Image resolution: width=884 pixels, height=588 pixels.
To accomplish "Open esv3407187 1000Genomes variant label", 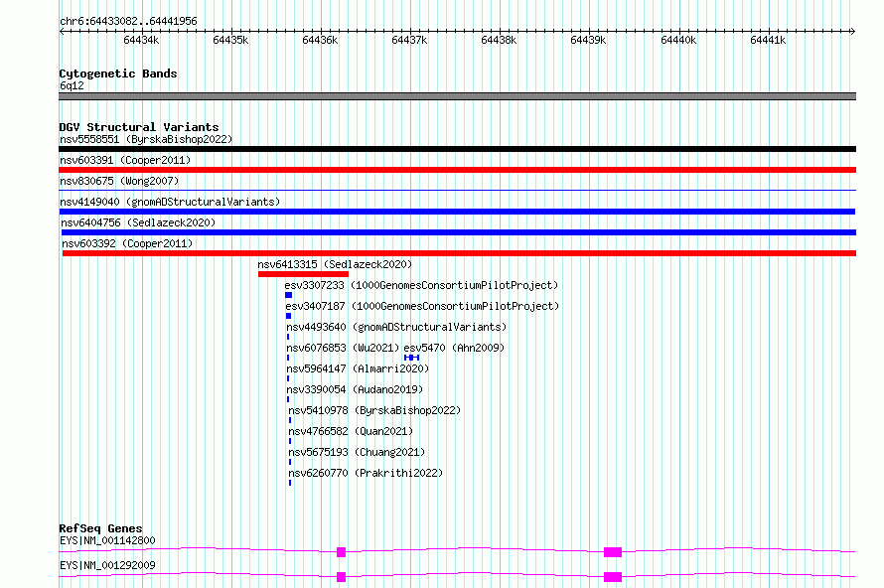I will [422, 306].
